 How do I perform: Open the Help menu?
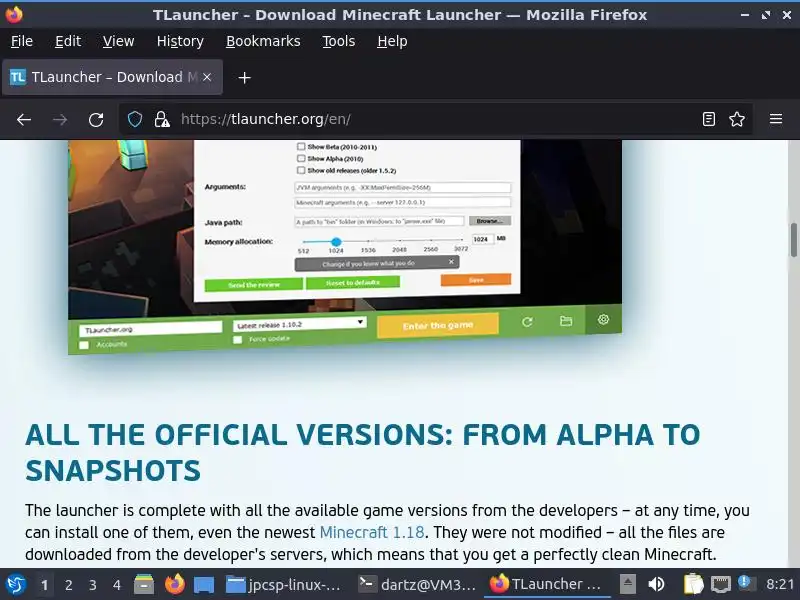pos(392,41)
